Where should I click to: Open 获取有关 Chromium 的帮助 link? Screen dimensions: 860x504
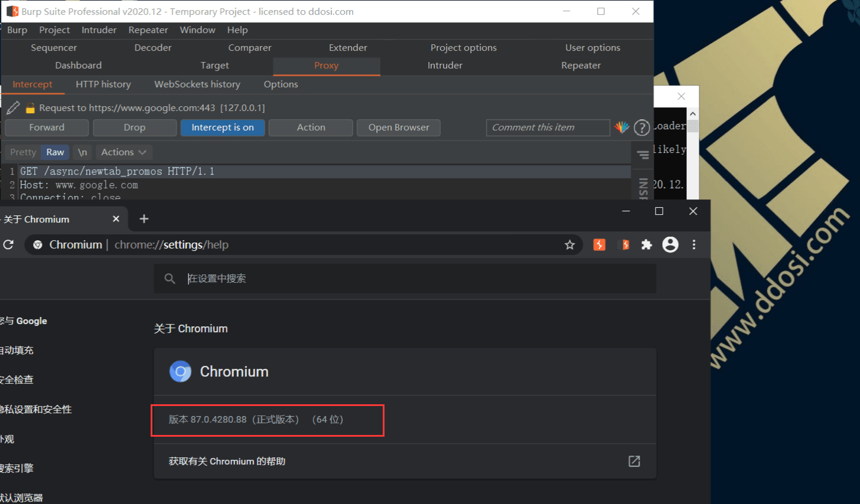pyautogui.click(x=405, y=461)
